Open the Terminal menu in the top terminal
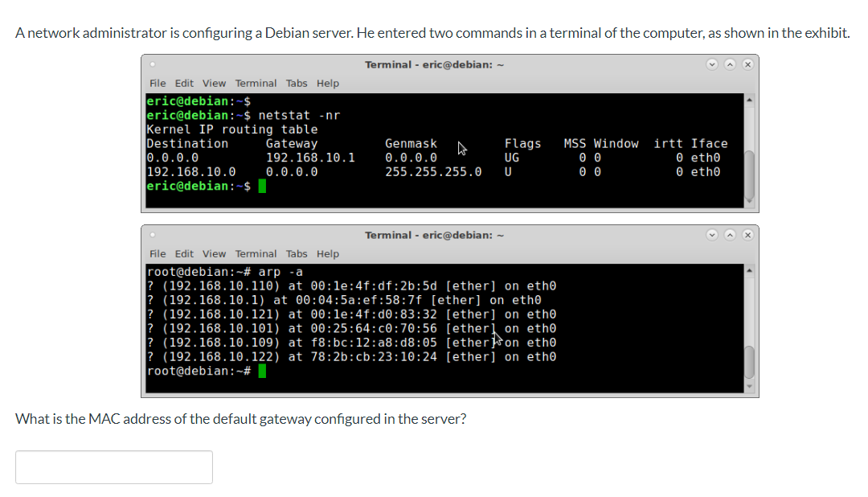Screen dimensions: 868x497 tap(256, 83)
